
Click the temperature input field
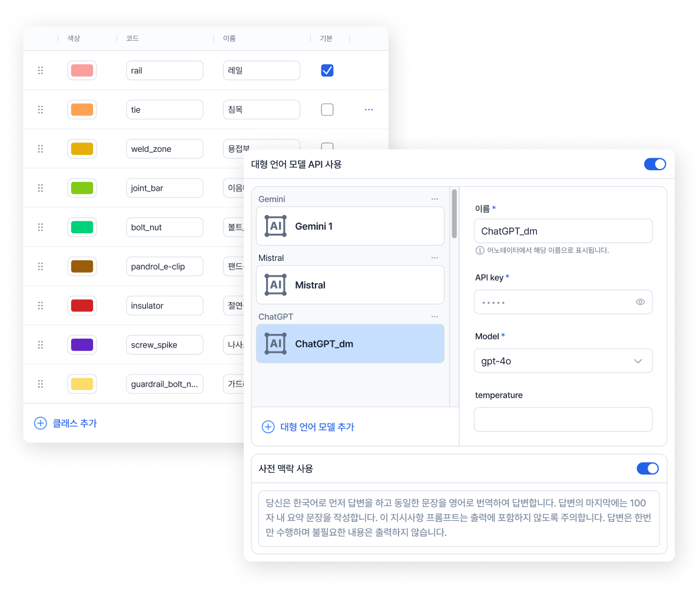563,420
